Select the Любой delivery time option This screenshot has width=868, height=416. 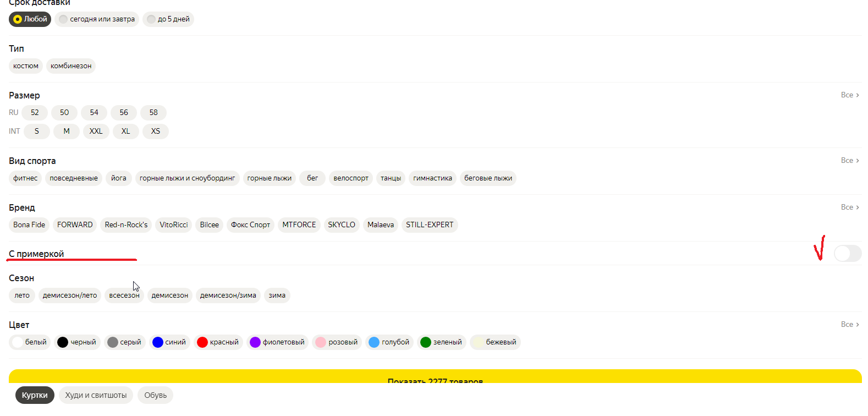(30, 19)
